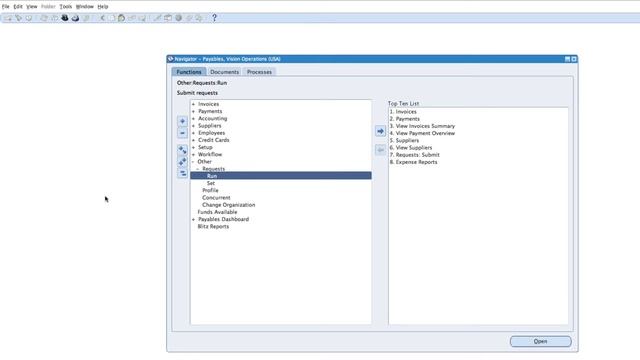
Task: Click the Save toolbar icon
Action: click(44, 18)
